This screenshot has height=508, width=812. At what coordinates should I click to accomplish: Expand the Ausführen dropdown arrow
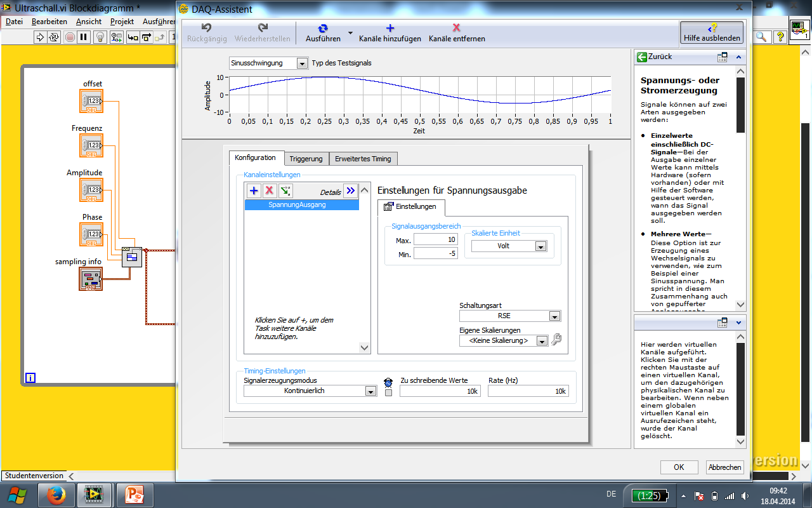pyautogui.click(x=350, y=33)
